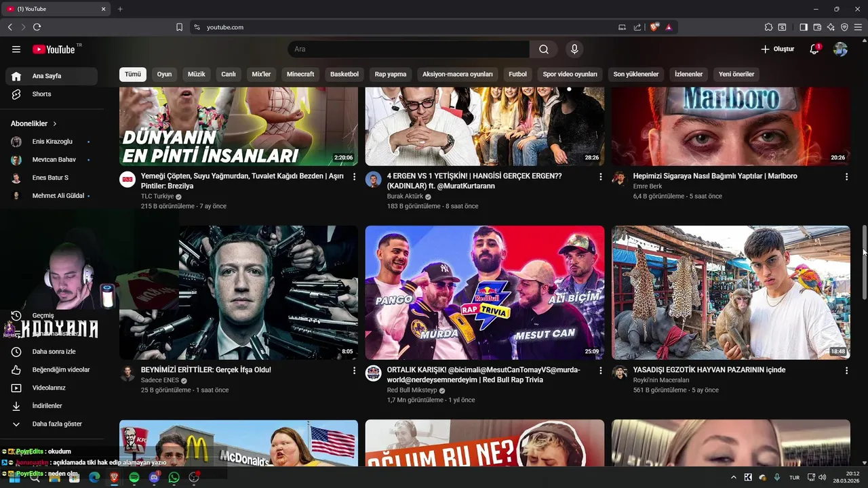Play the Red Bull Rap Trivia thumbnail
Viewport: 868px width, 488px height.
(x=485, y=293)
